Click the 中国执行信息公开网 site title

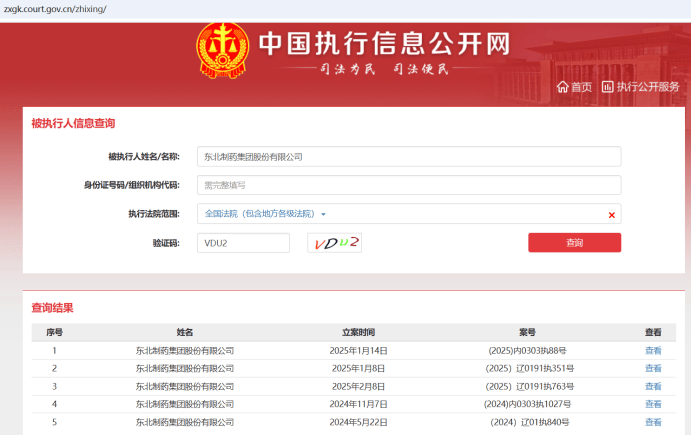pyautogui.click(x=384, y=43)
